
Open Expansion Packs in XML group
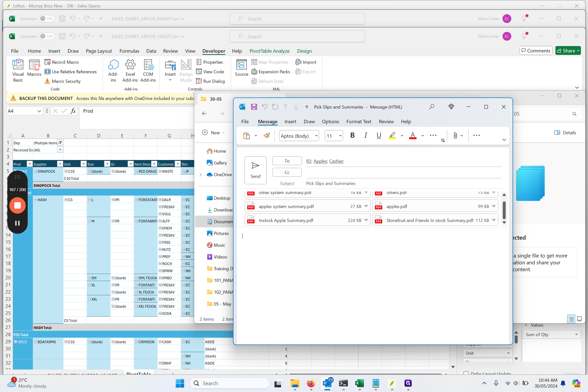click(x=270, y=72)
